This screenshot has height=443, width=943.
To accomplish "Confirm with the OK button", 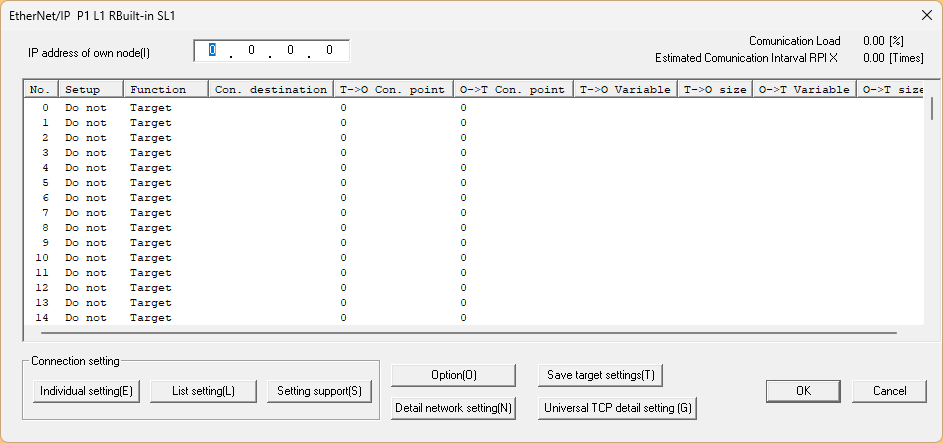I will coord(803,391).
